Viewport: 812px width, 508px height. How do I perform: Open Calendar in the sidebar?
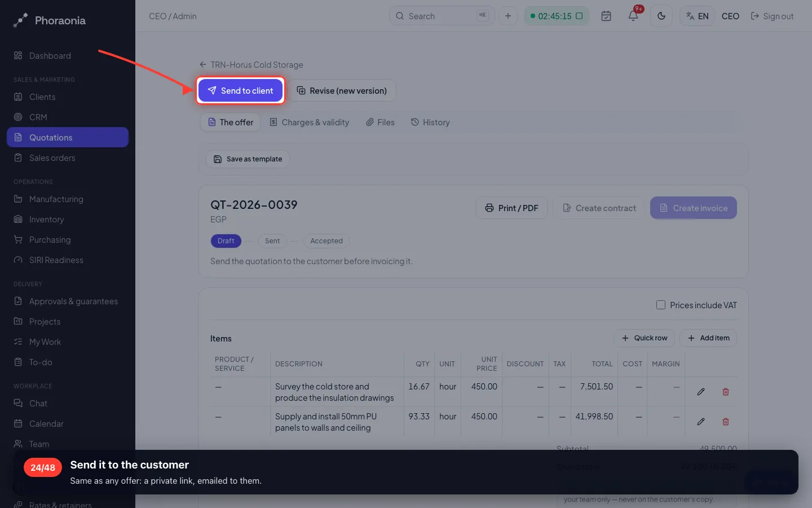68,424
